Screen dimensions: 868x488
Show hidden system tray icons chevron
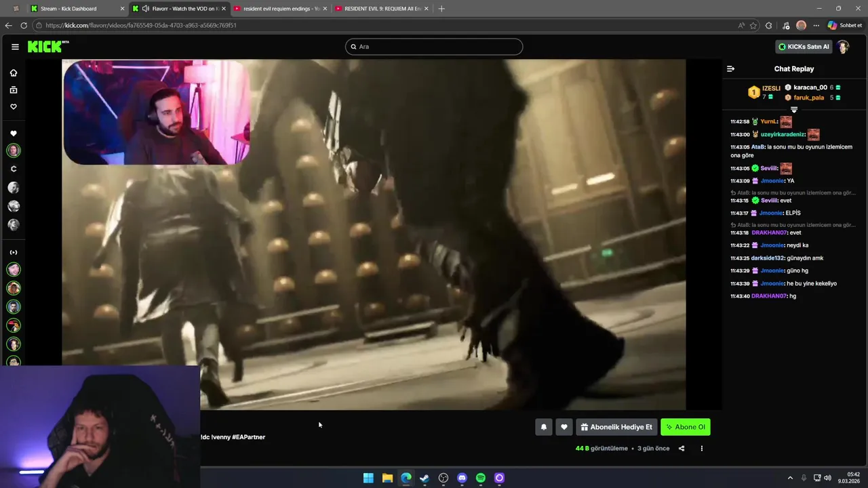789,478
